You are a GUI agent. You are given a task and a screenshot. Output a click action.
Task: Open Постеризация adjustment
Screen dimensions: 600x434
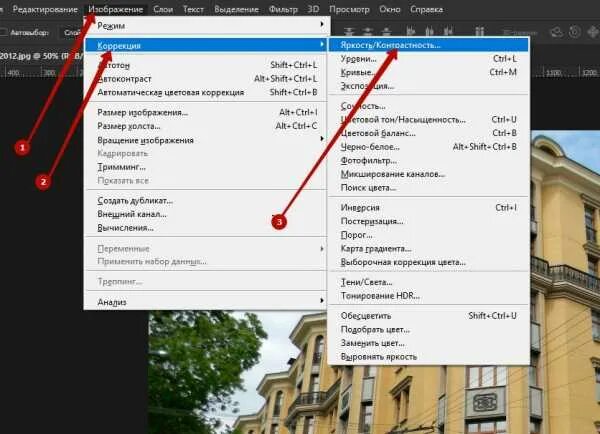[429, 221]
